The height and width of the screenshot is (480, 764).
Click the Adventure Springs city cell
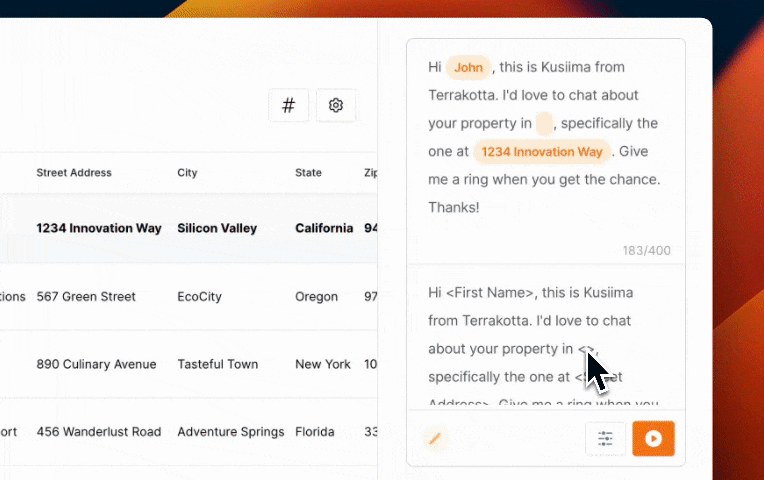click(230, 432)
